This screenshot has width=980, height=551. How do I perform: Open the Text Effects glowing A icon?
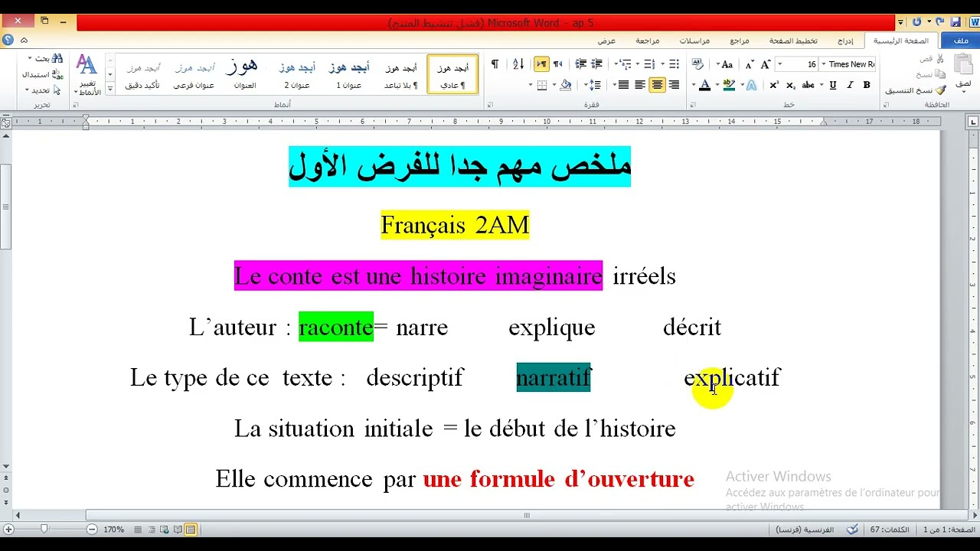pos(751,85)
